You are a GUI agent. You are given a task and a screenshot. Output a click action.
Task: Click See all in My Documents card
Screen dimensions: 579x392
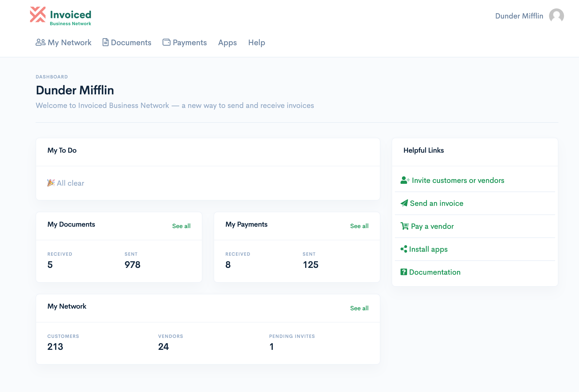[x=181, y=226]
